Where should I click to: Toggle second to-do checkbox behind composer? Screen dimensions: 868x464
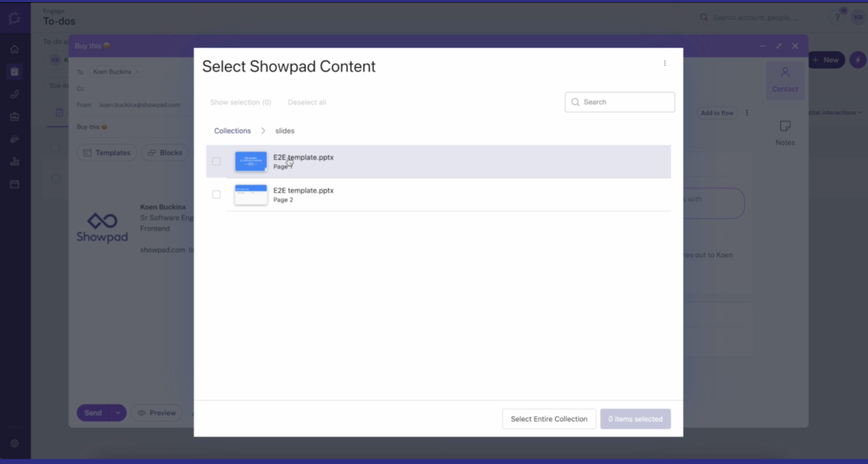(55, 178)
